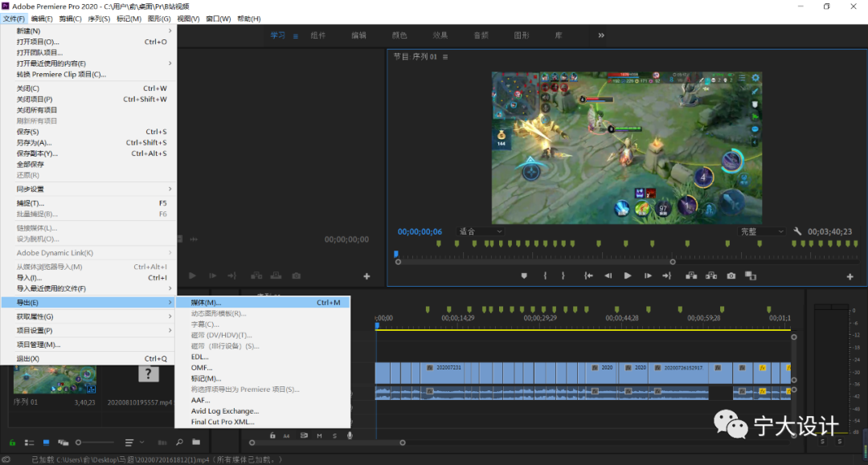Viewport: 868px width, 465px height.
Task: Toggle track lock in timeline header
Action: (x=272, y=436)
